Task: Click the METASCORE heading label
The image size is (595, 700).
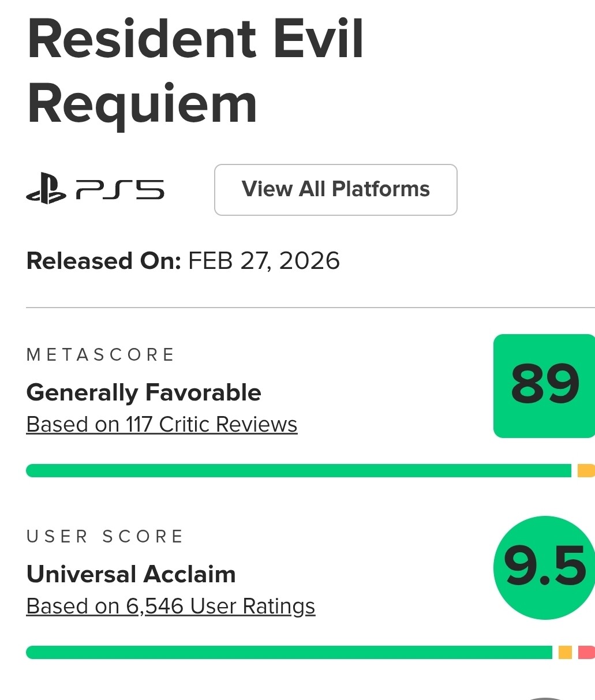Action: click(x=100, y=354)
